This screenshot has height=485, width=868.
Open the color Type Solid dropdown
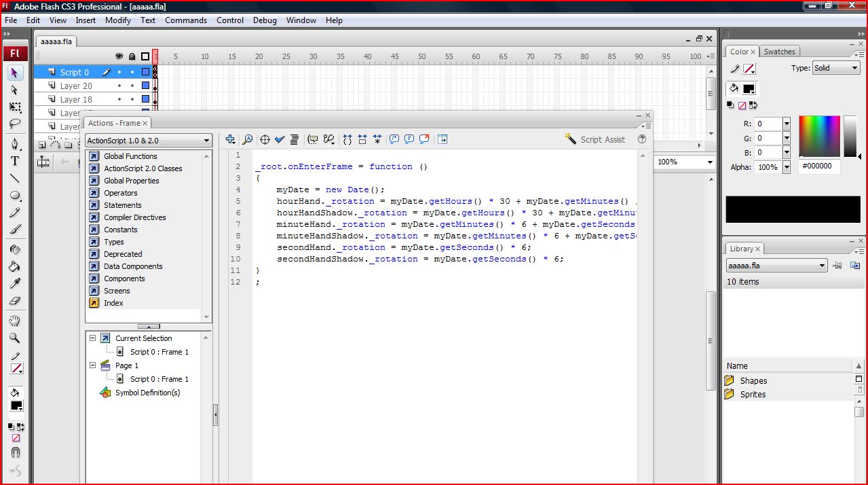pyautogui.click(x=836, y=68)
